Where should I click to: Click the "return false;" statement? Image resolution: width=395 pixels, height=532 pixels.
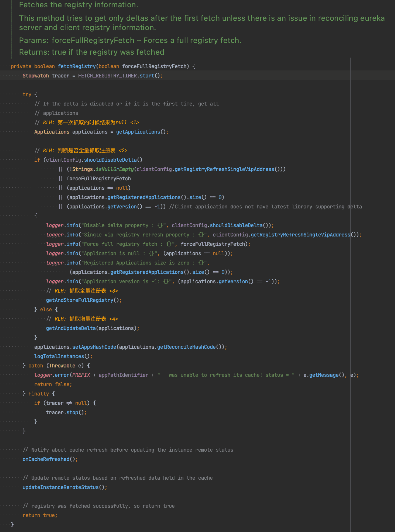pyautogui.click(x=53, y=384)
